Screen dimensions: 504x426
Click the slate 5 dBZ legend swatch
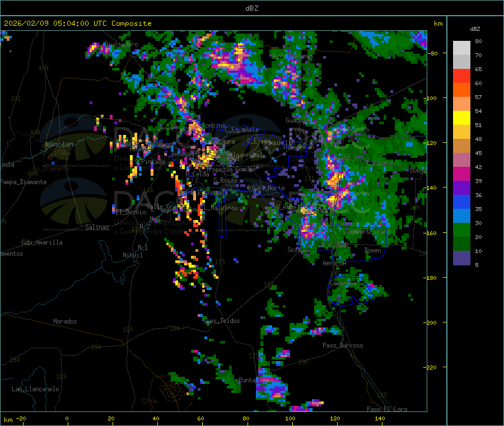pos(461,258)
